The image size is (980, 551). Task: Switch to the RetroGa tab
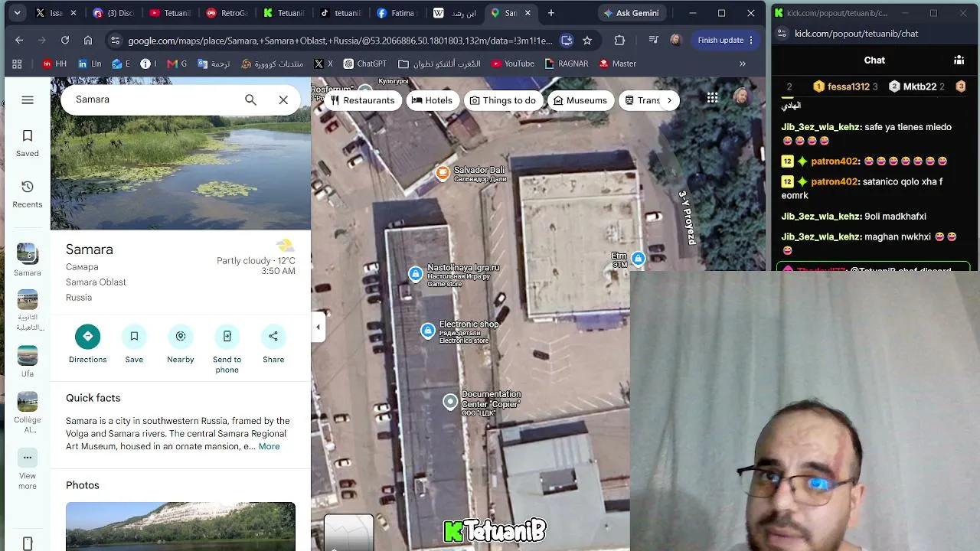[x=227, y=13]
